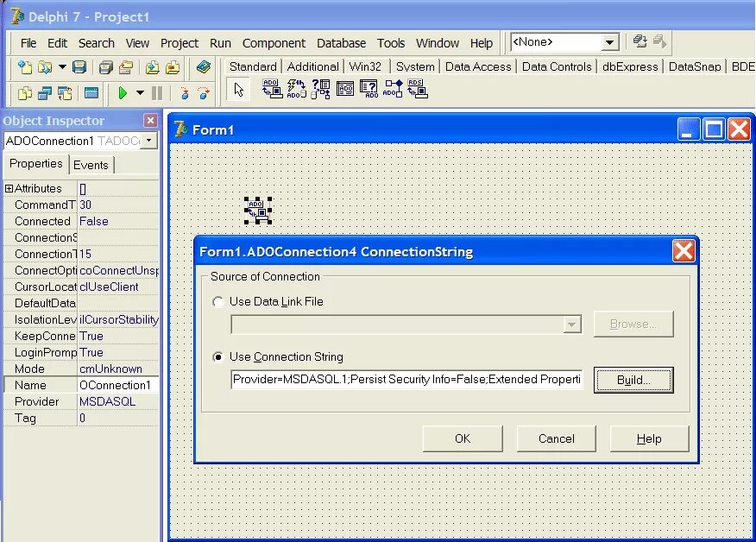Click the Browse... button
Screen dimensions: 756x542
tap(633, 324)
